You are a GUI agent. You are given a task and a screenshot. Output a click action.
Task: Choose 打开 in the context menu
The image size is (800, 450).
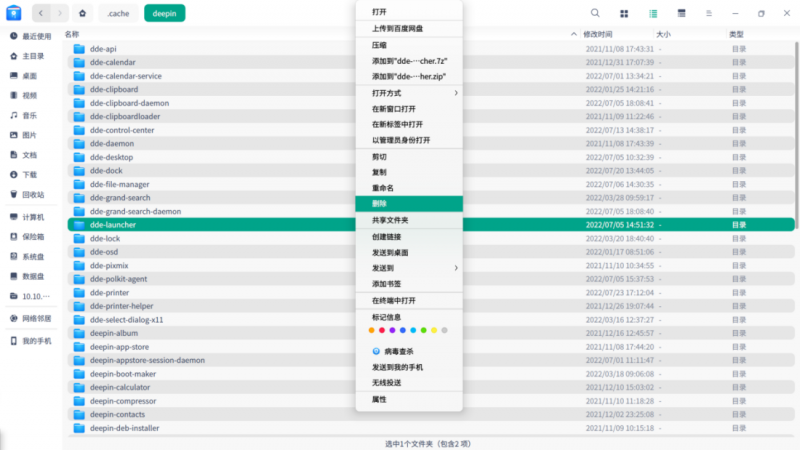[409, 12]
